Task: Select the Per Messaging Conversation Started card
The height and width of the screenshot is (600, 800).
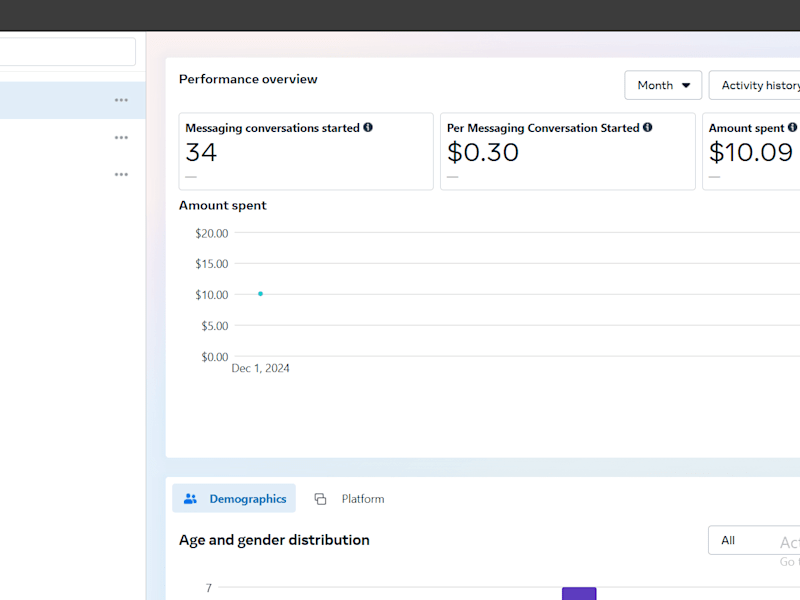Action: pyautogui.click(x=568, y=151)
